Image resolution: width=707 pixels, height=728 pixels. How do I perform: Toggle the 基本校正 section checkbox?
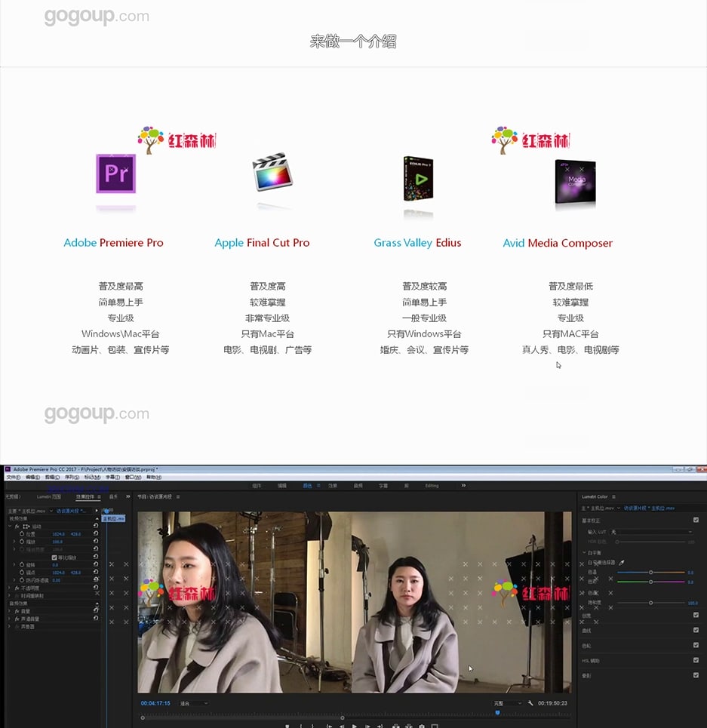[x=696, y=520]
